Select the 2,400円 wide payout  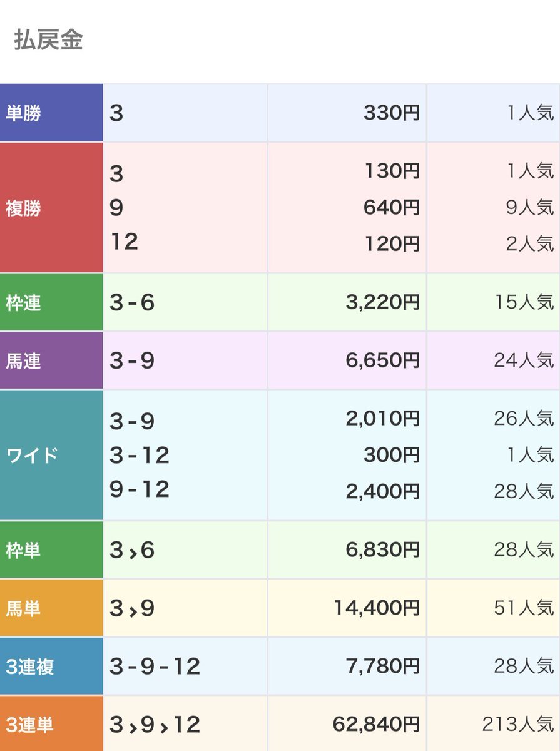pos(382,491)
